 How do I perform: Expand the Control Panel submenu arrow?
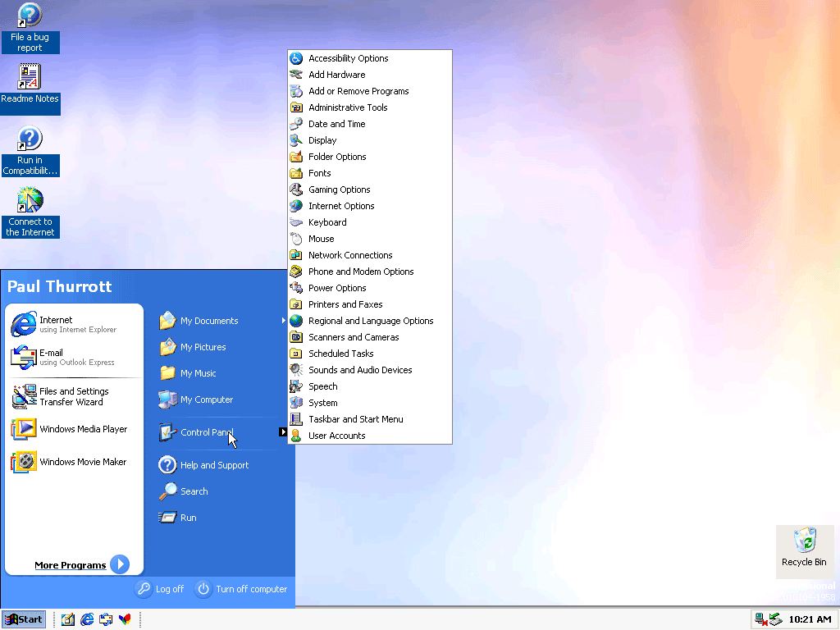pyautogui.click(x=282, y=432)
